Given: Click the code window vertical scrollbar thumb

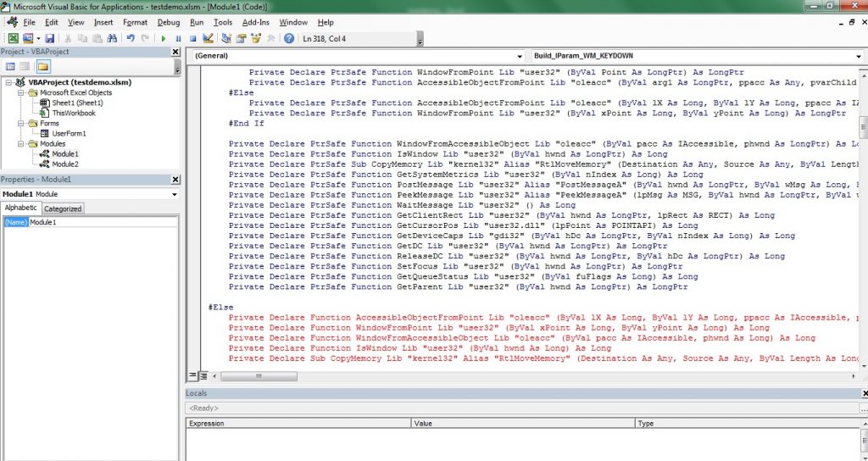Looking at the screenshot, I should tap(864, 127).
